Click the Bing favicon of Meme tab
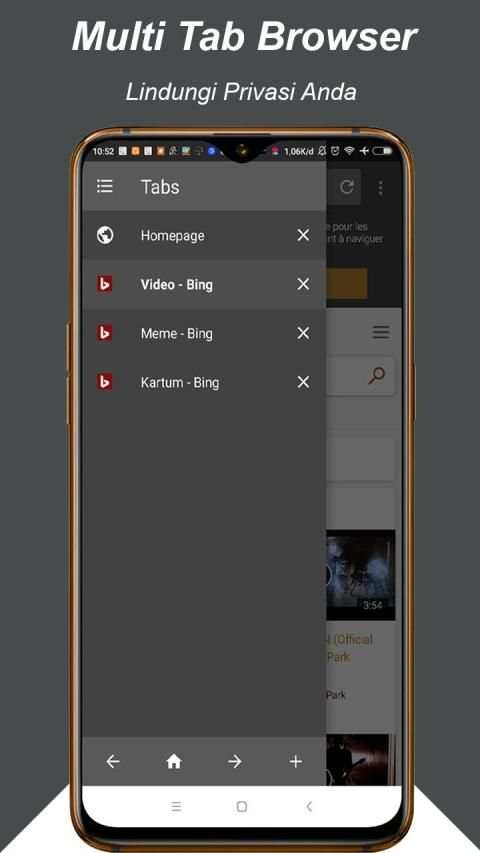The width and height of the screenshot is (480, 853). 104,333
